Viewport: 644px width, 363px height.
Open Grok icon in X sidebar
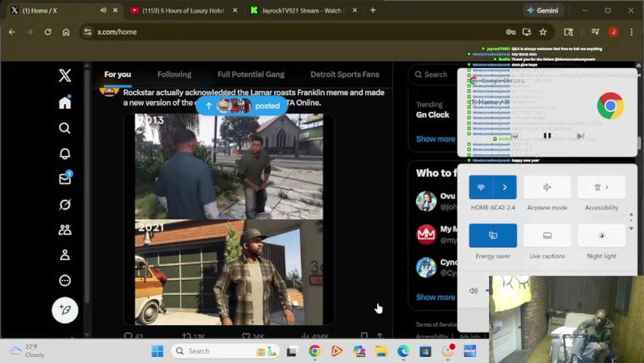pos(65,204)
